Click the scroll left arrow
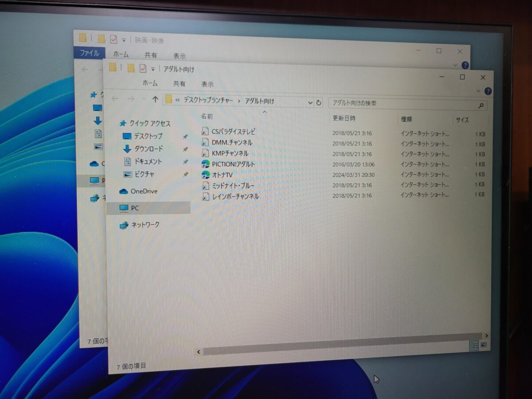The width and height of the screenshot is (532, 399). [x=199, y=352]
